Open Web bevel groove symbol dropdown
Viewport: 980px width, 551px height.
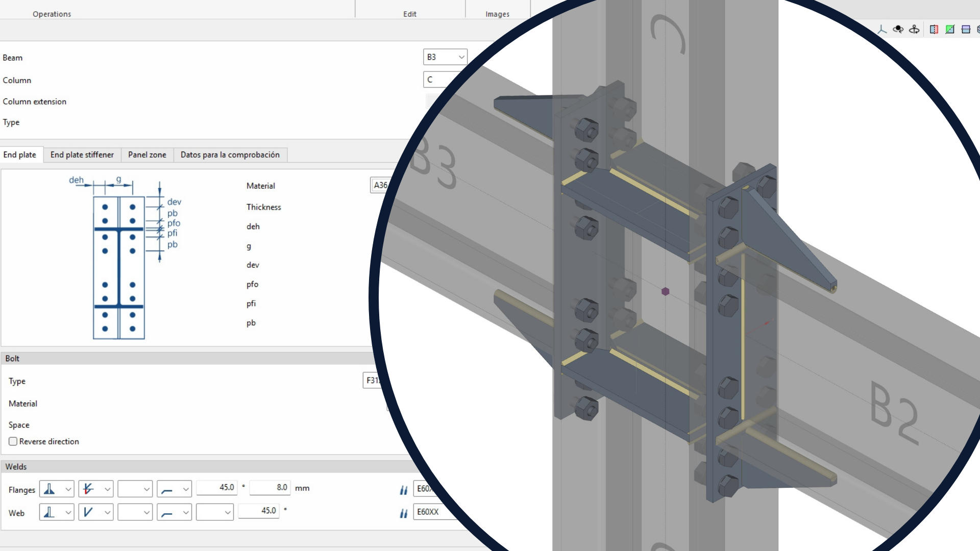[x=95, y=512]
